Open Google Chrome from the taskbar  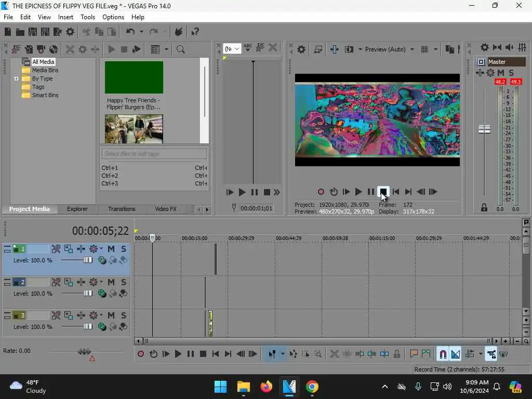click(x=312, y=387)
